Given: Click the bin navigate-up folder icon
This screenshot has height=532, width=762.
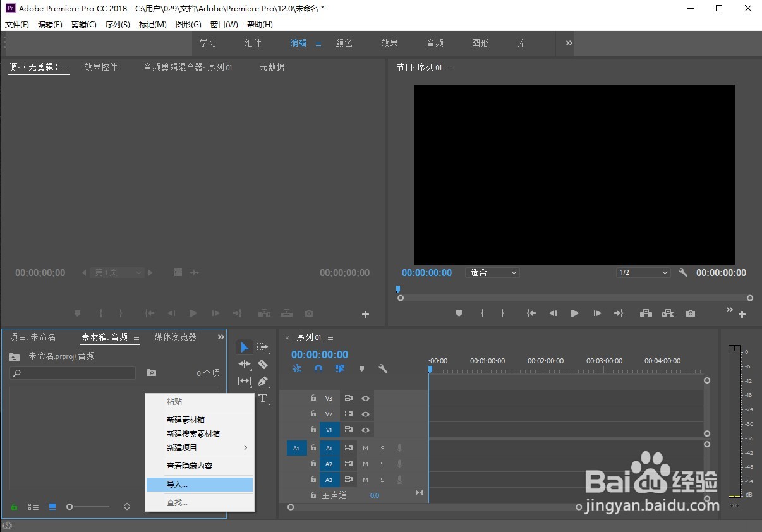Looking at the screenshot, I should click(x=15, y=356).
